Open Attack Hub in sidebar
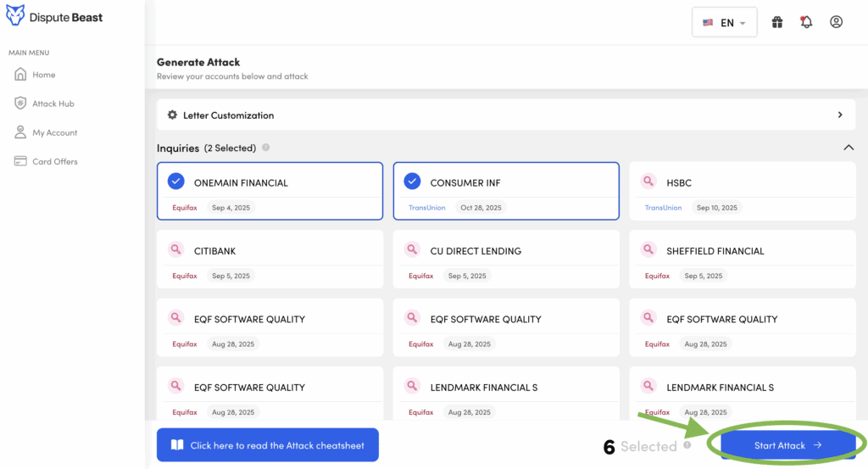The height and width of the screenshot is (469, 868). [x=53, y=103]
